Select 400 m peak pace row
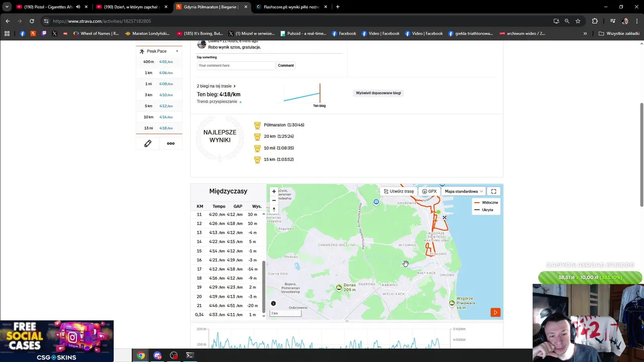The width and height of the screenshot is (644, 362). (159, 62)
